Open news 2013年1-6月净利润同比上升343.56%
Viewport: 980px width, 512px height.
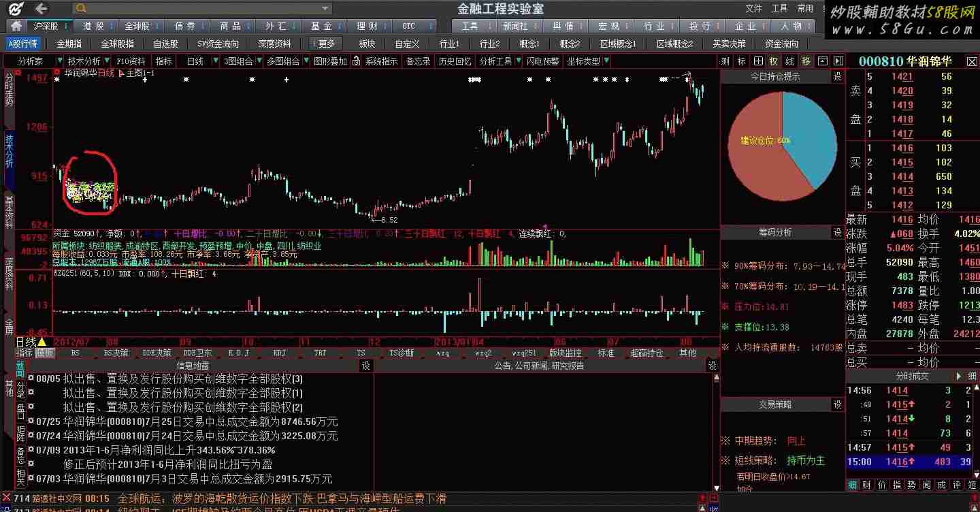pyautogui.click(x=169, y=450)
